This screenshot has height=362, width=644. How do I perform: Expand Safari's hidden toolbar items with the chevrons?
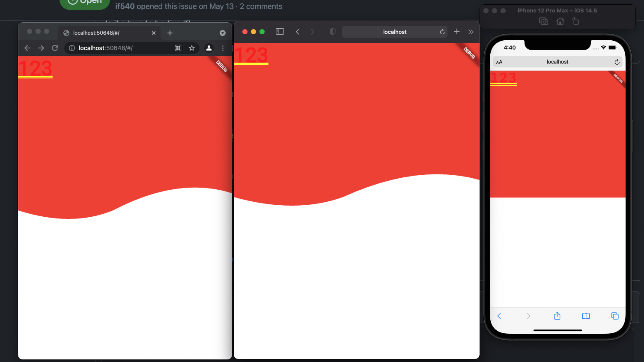(471, 31)
